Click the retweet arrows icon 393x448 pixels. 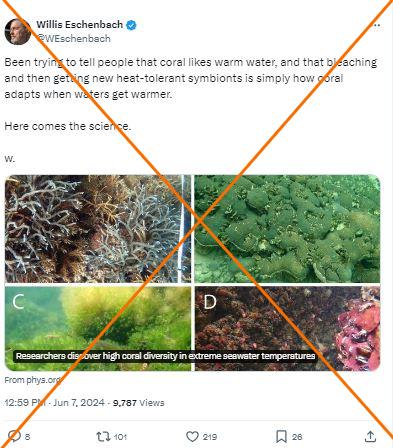[x=102, y=436]
